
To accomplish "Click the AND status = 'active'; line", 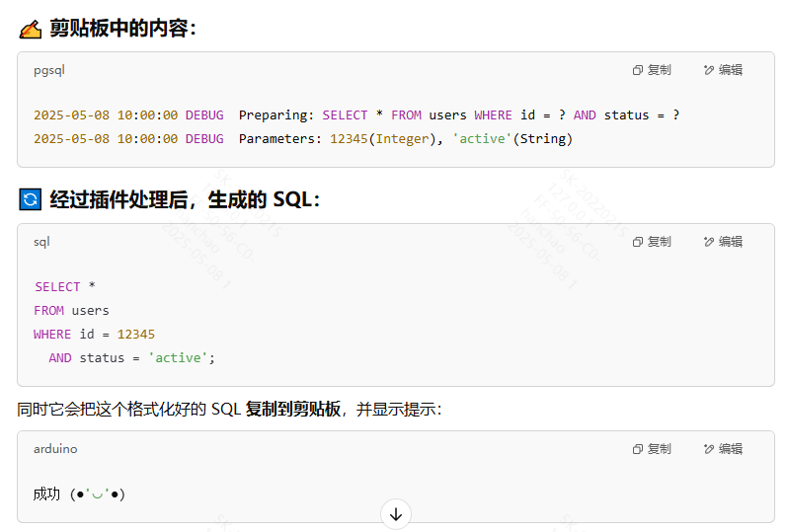I will tap(131, 357).
